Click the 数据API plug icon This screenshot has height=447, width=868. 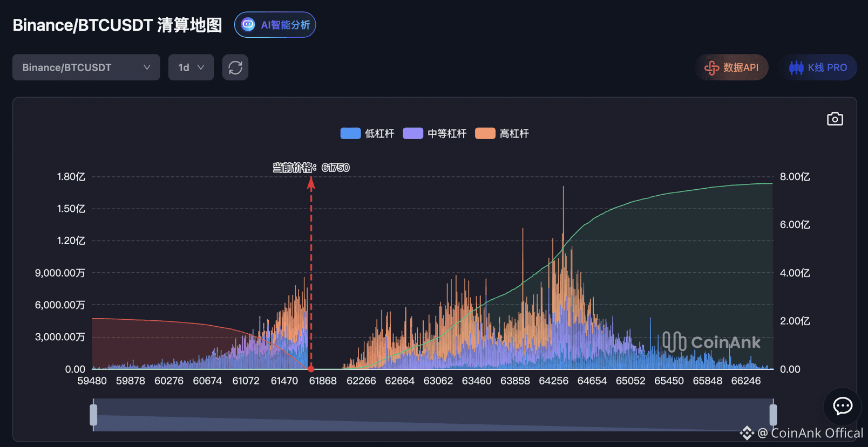click(x=711, y=67)
